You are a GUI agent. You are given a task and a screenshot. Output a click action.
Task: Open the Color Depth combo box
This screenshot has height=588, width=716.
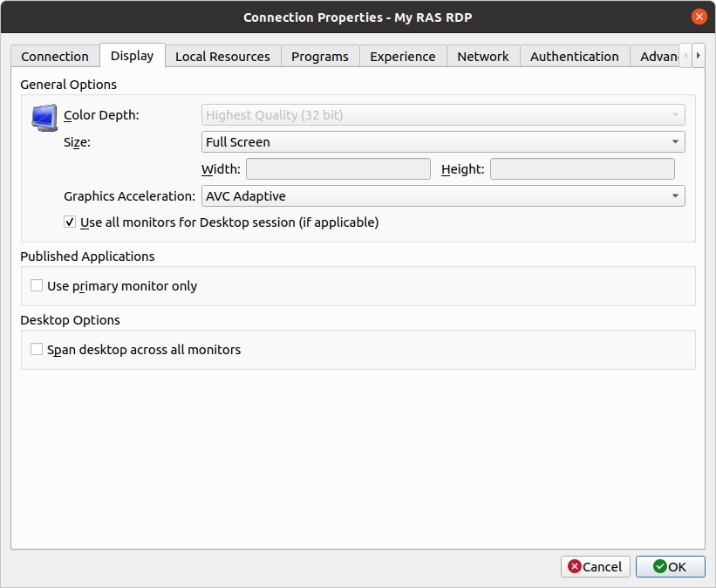[442, 115]
